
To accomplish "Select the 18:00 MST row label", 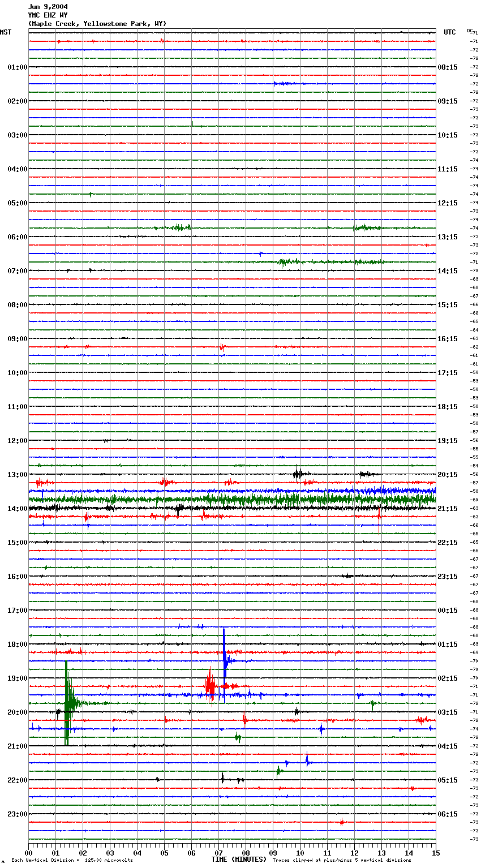I will (18, 644).
